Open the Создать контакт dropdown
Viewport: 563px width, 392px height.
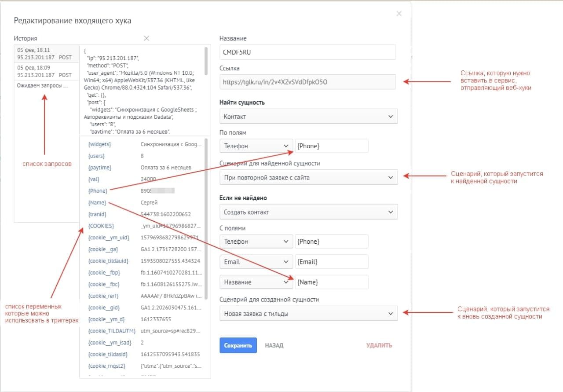coord(308,212)
